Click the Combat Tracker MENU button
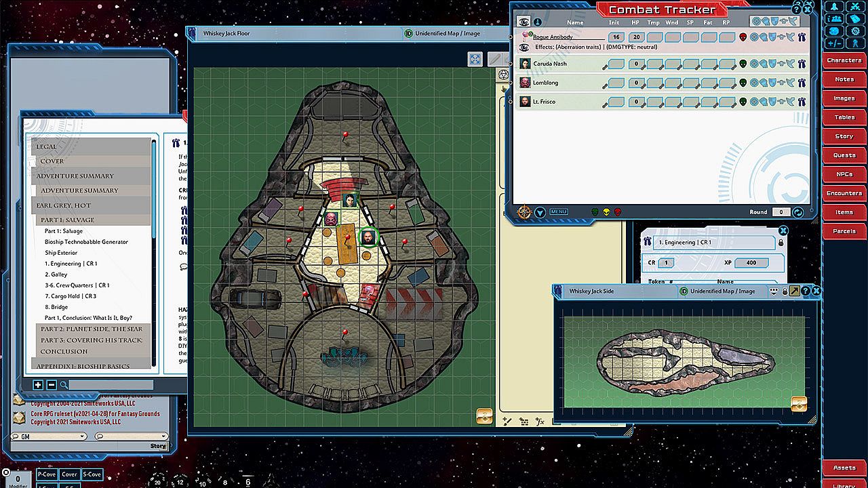 tap(559, 212)
